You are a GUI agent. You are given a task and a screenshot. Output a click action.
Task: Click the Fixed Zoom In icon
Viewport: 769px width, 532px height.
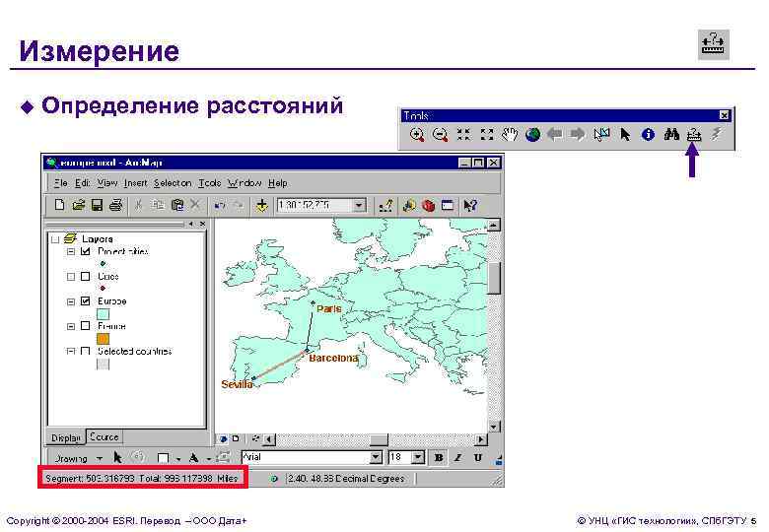tap(463, 134)
